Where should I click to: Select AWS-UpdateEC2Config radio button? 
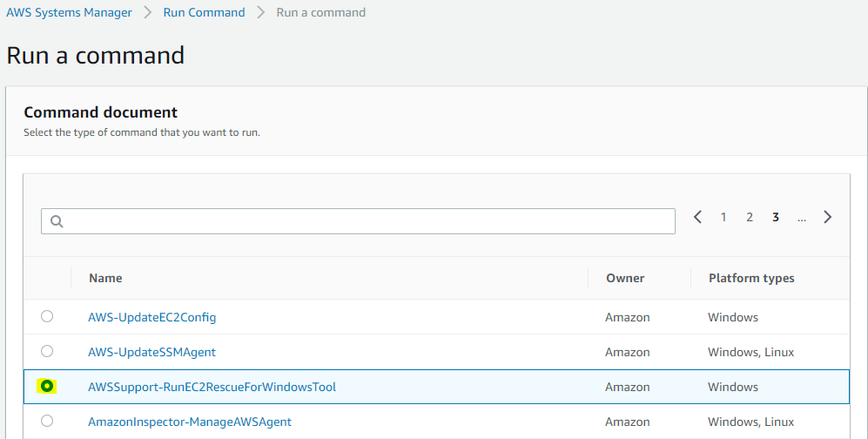click(x=47, y=316)
